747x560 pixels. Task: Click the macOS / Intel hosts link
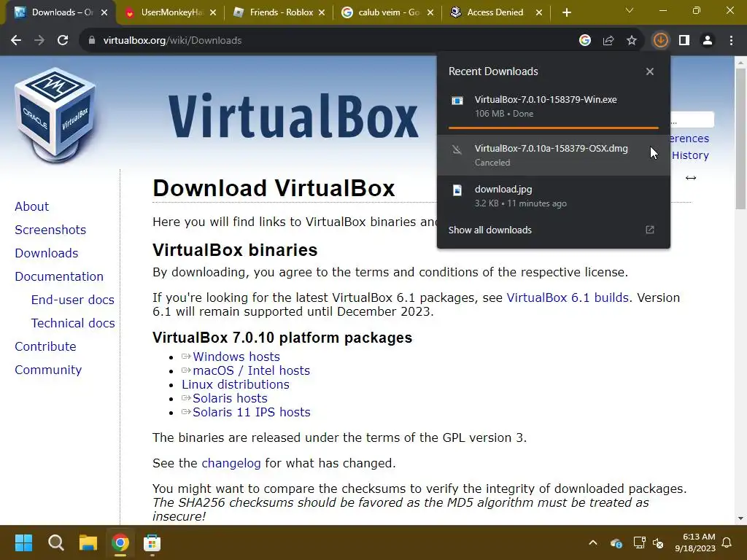(252, 370)
